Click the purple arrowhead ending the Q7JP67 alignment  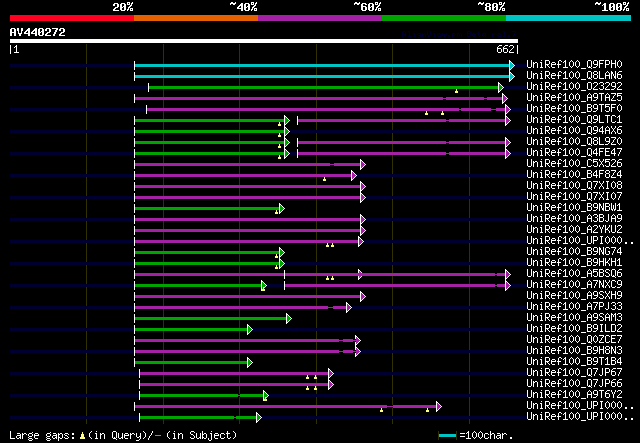point(331,374)
